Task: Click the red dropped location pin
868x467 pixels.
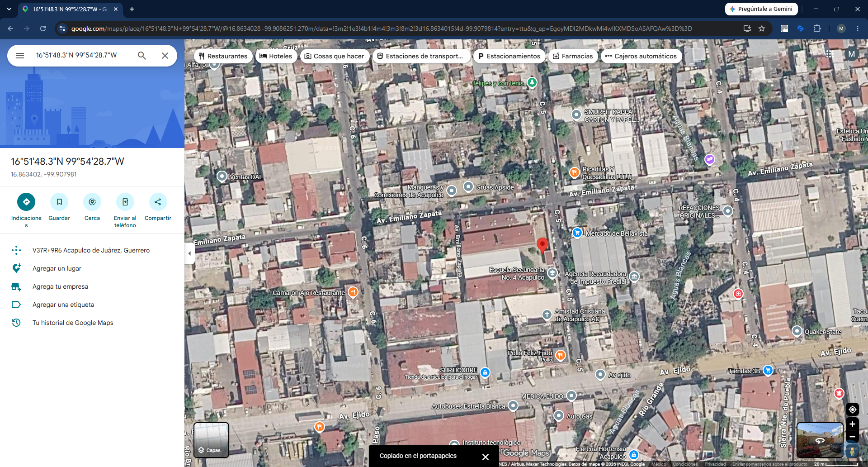Action: coord(542,245)
